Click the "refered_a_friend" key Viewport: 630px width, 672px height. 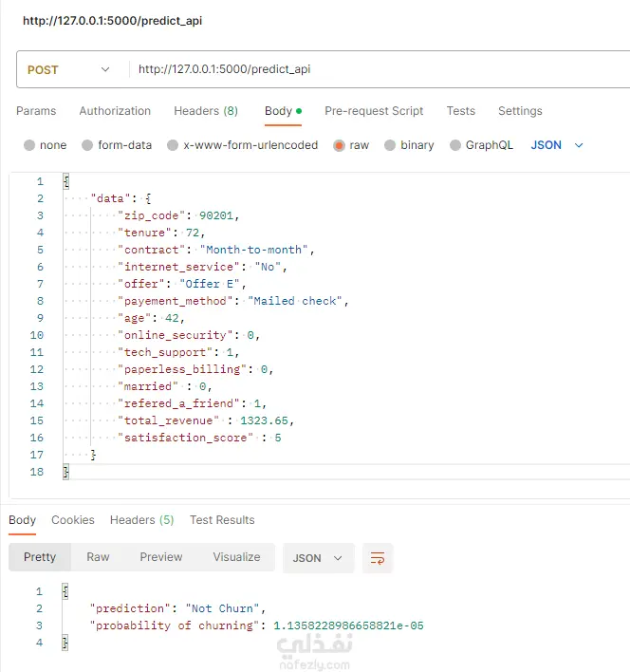click(178, 403)
